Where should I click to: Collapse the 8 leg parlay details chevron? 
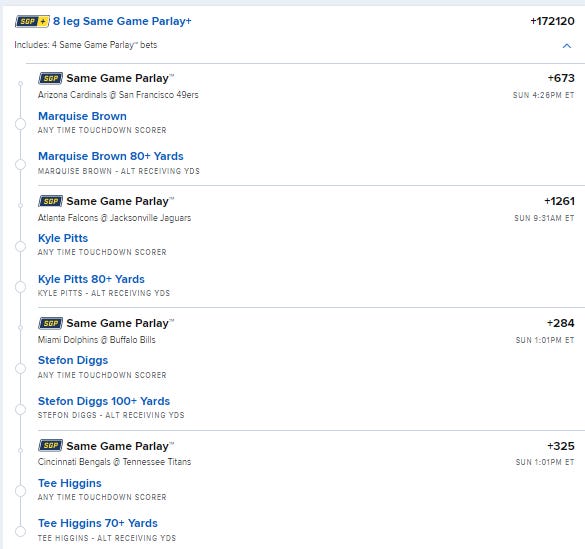point(566,46)
